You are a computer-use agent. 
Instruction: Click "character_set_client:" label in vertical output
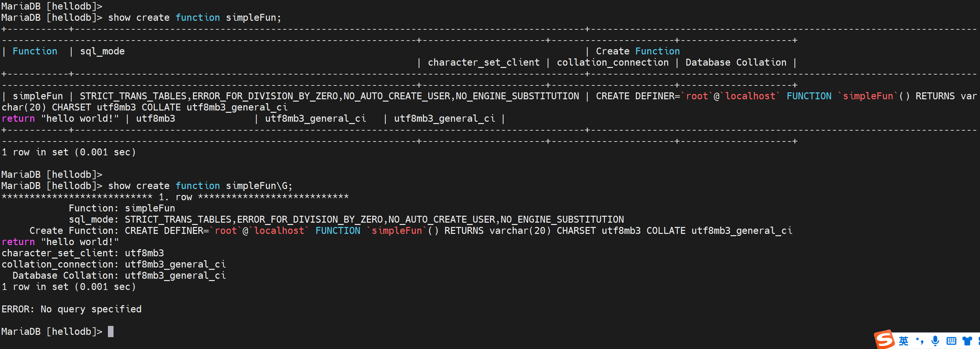click(60, 253)
